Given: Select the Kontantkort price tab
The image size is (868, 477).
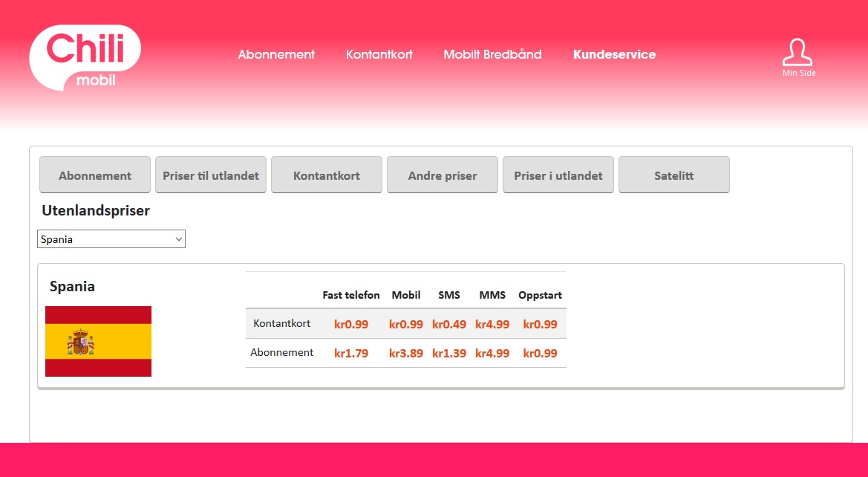Looking at the screenshot, I should click(x=327, y=175).
